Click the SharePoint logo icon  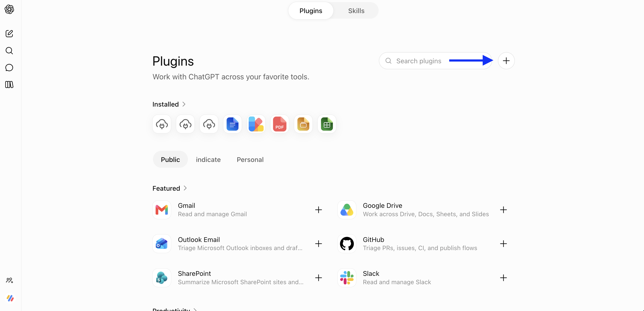point(162,278)
